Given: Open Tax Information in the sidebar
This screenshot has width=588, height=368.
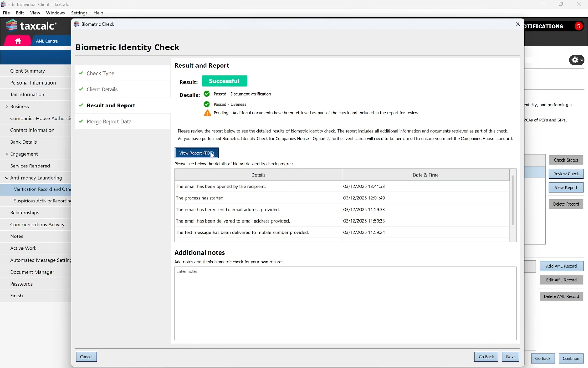Looking at the screenshot, I should [x=35, y=95].
